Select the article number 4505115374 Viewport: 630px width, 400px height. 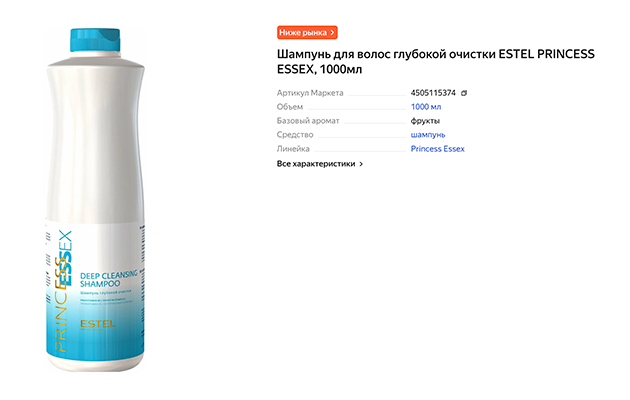click(433, 93)
